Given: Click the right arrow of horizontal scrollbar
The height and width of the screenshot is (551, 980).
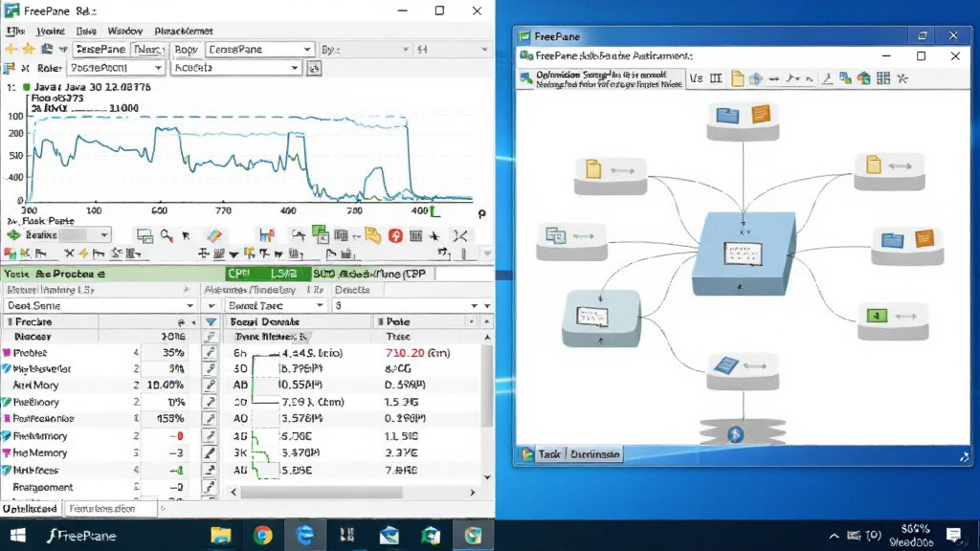Looking at the screenshot, I should (x=473, y=493).
